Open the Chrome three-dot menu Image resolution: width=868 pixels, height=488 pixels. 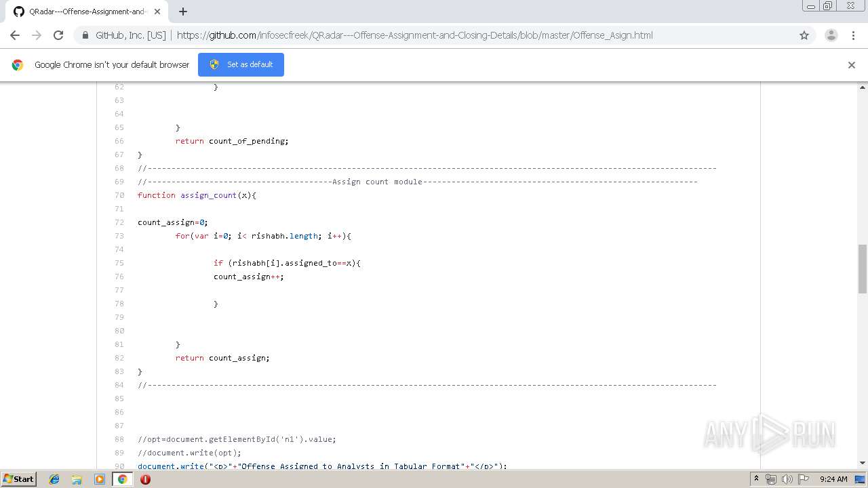[x=853, y=35]
